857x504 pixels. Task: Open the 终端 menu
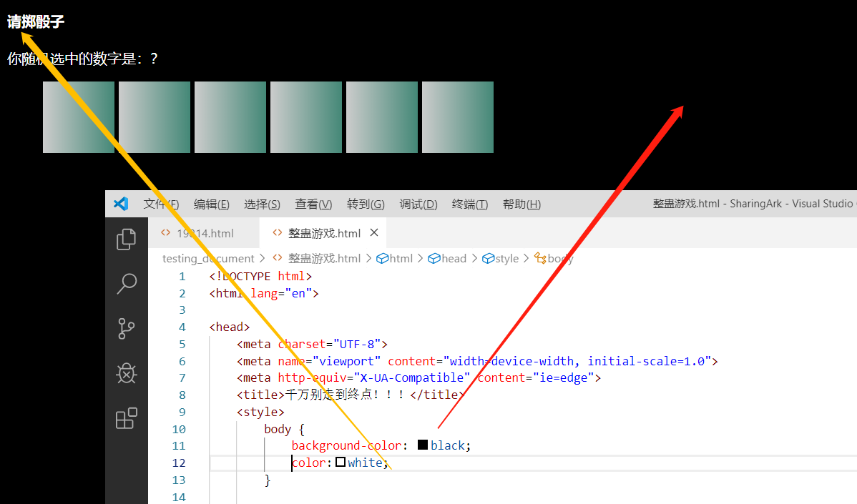tap(469, 204)
